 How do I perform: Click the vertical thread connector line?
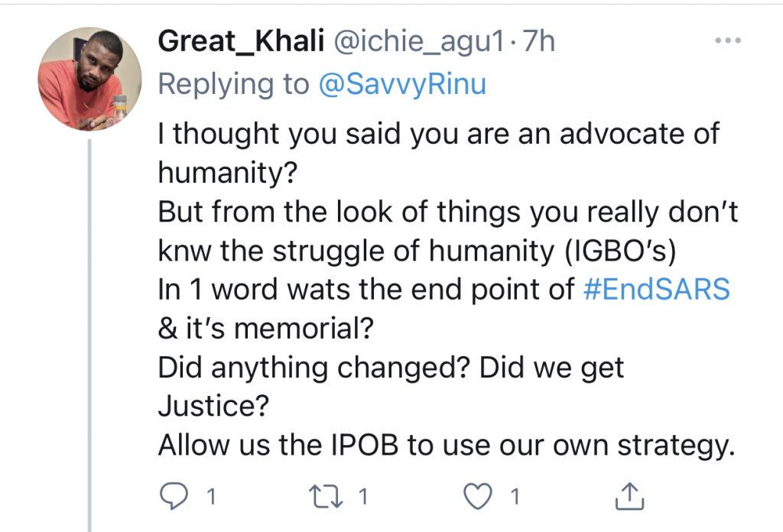[90, 336]
